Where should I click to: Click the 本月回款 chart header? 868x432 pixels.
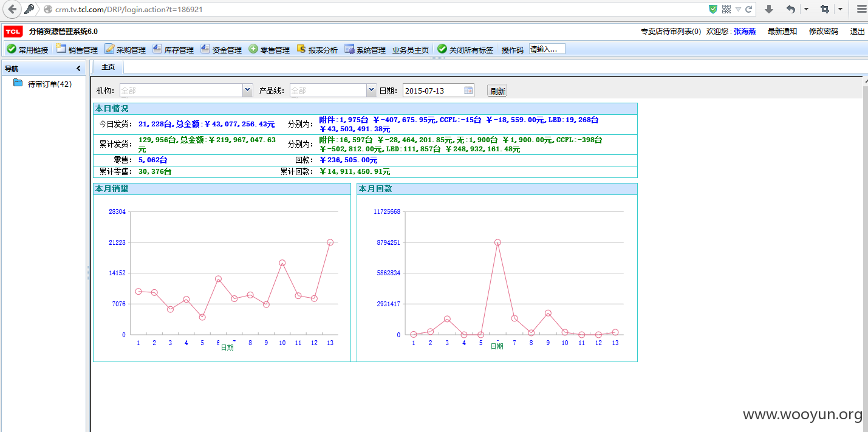pos(497,189)
